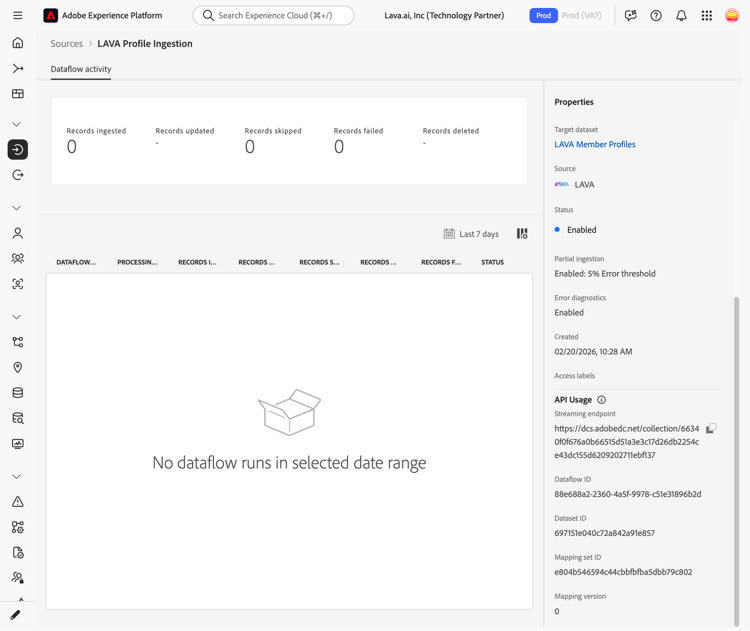Screen dimensions: 750x631
Task: Click the Created date 02/20/2026, 10:28 AM
Action: [x=593, y=352]
